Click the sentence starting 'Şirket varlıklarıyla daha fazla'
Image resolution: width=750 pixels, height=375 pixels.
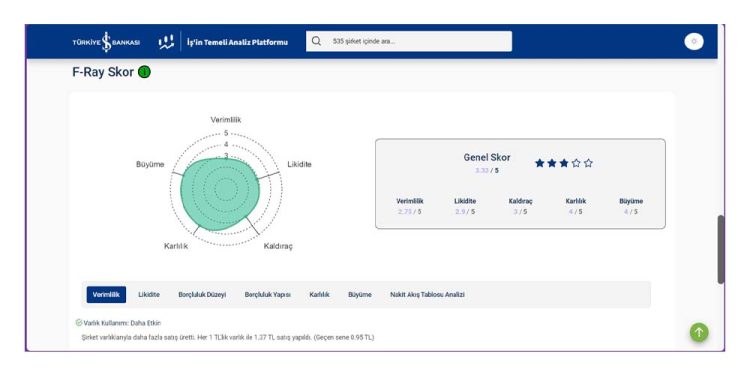click(x=228, y=338)
